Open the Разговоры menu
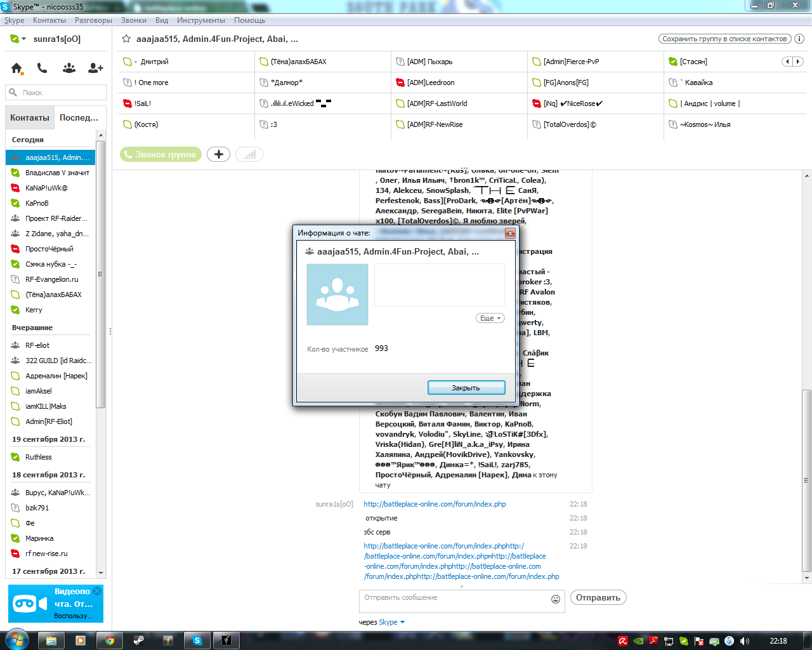Viewport: 812px width, 650px height. point(93,20)
